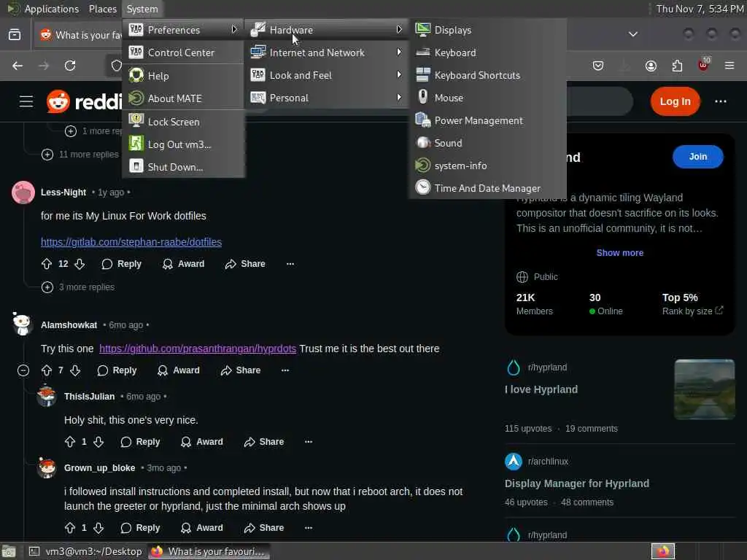The width and height of the screenshot is (747, 560).
Task: Expand the Look and Feel submenu
Action: [x=326, y=75]
